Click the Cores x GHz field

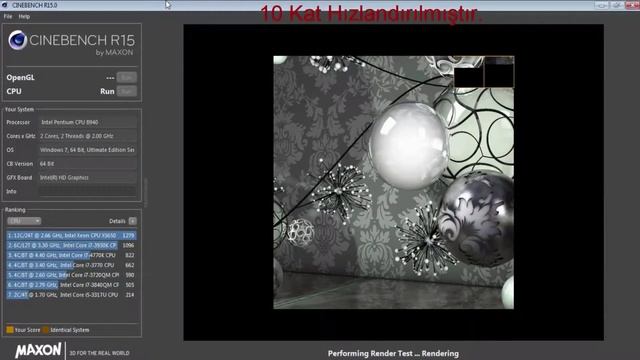coord(87,136)
